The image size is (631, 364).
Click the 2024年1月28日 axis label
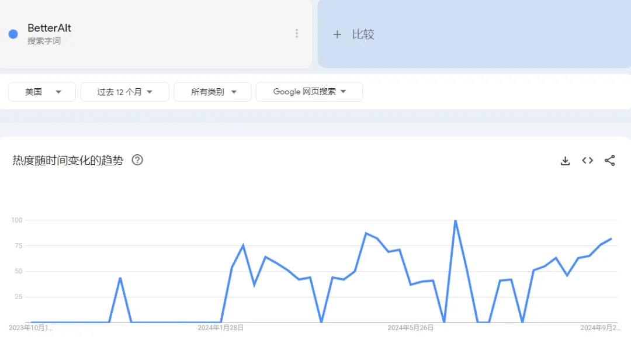tap(220, 328)
